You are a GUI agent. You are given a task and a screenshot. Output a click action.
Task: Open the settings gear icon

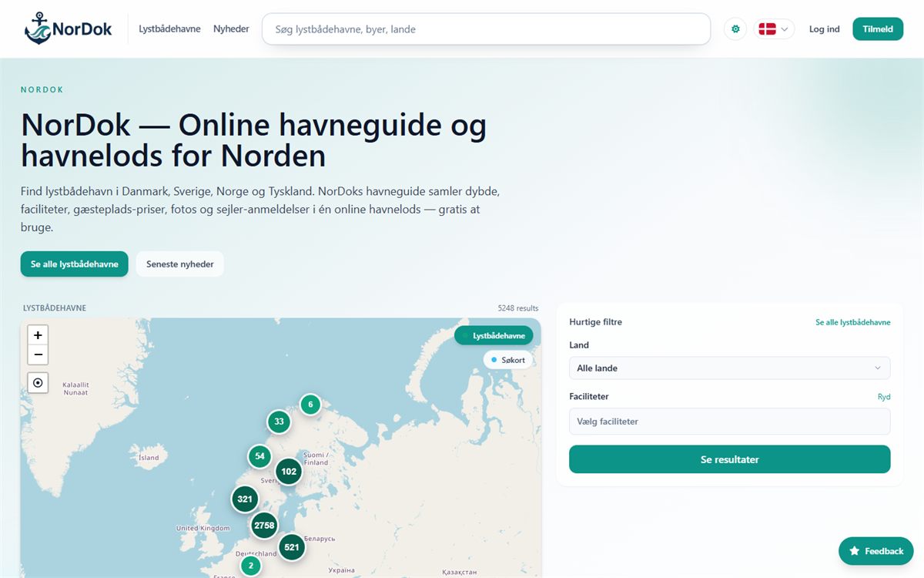pos(735,29)
